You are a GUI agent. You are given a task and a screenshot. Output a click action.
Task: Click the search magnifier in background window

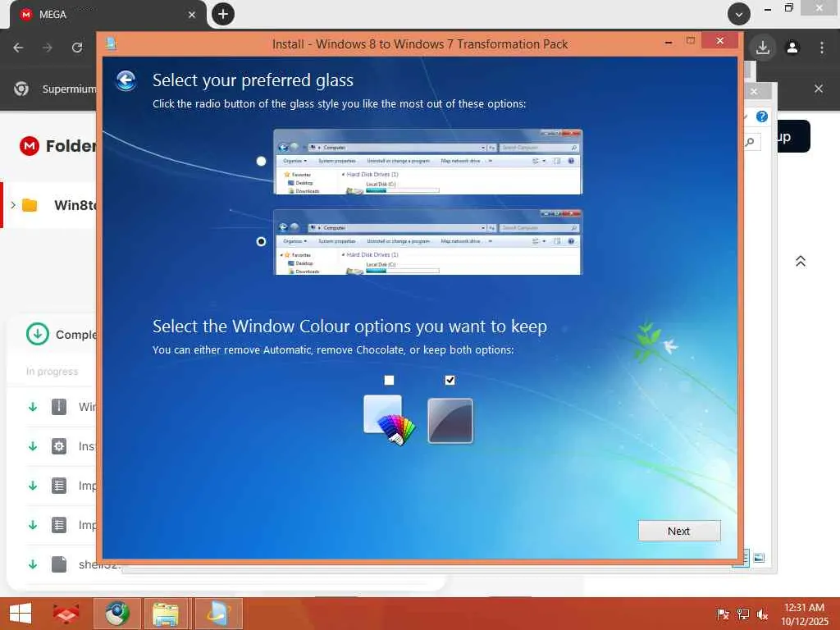(750, 142)
